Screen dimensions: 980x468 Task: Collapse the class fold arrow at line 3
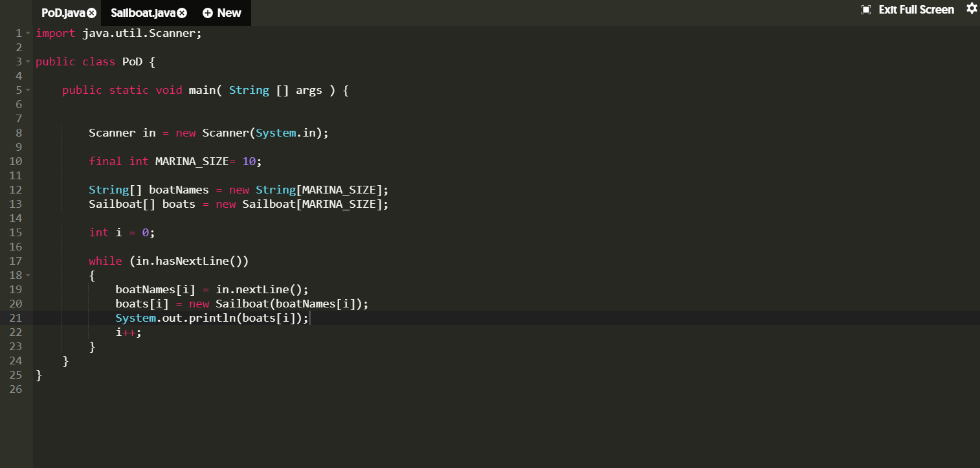tap(28, 62)
